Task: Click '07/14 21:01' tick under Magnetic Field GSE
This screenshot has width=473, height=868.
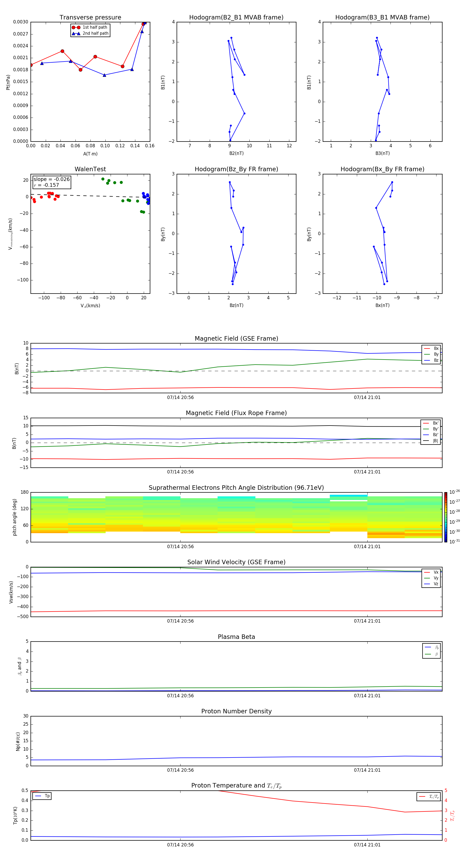Action: tap(367, 398)
